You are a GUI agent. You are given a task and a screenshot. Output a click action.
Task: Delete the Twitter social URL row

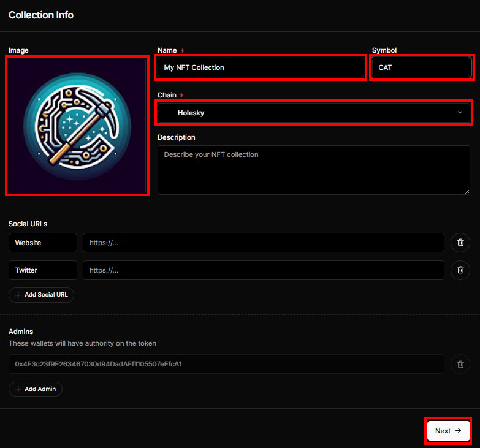pos(460,270)
